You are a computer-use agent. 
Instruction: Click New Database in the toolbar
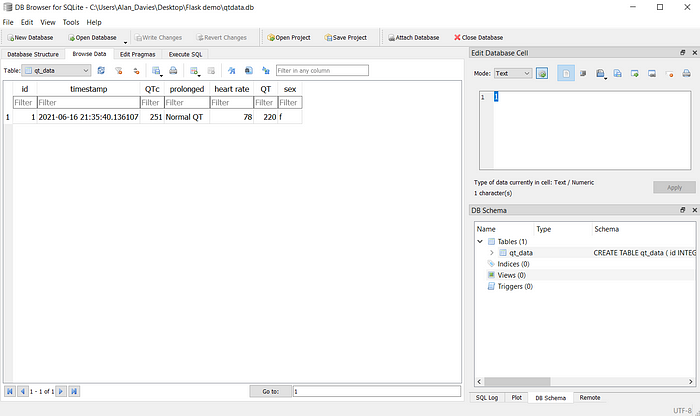(x=30, y=37)
